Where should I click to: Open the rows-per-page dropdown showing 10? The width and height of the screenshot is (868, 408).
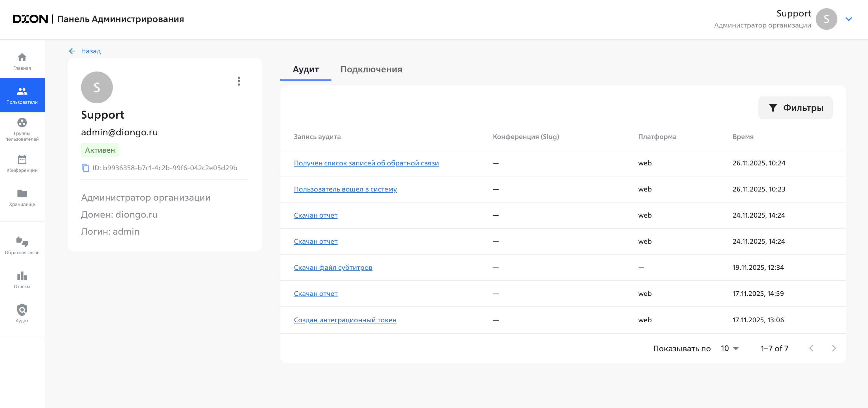pos(729,348)
